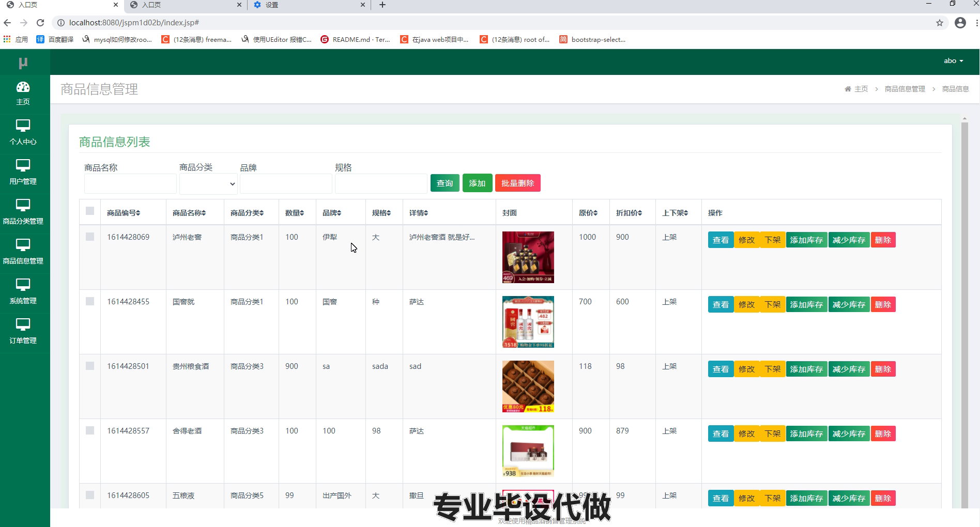980x527 pixels.
Task: Bookmark this page with star icon
Action: 940,23
